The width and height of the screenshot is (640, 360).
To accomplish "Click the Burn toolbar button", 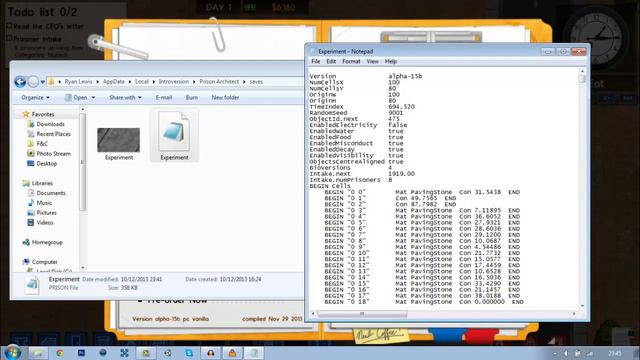I will click(191, 98).
